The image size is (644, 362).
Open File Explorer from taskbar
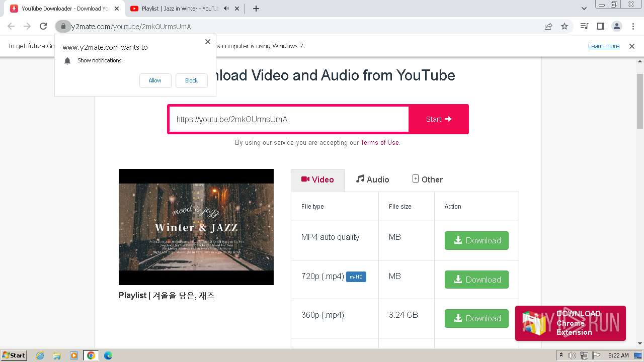(x=57, y=355)
